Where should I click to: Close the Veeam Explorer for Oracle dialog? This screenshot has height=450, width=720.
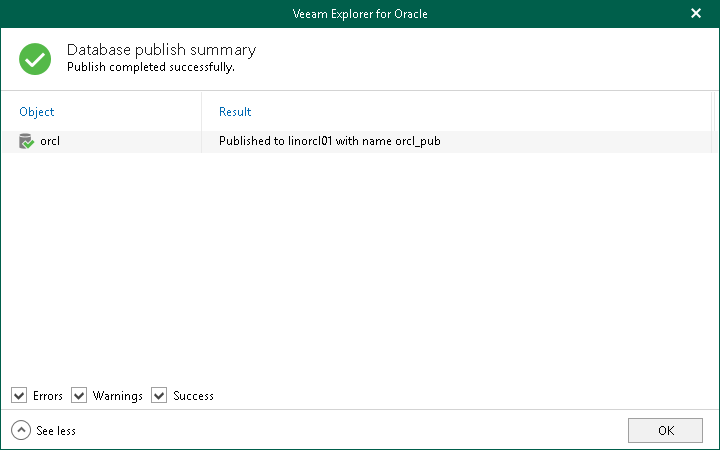696,13
